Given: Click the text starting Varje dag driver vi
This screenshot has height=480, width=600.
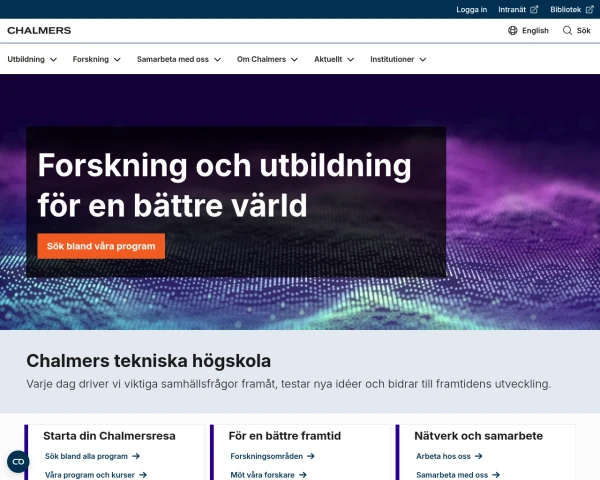Looking at the screenshot, I should (x=289, y=384).
